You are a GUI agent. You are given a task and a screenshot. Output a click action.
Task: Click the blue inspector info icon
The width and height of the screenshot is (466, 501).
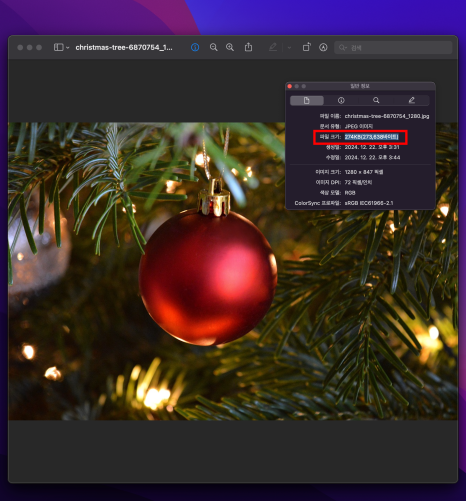point(195,47)
